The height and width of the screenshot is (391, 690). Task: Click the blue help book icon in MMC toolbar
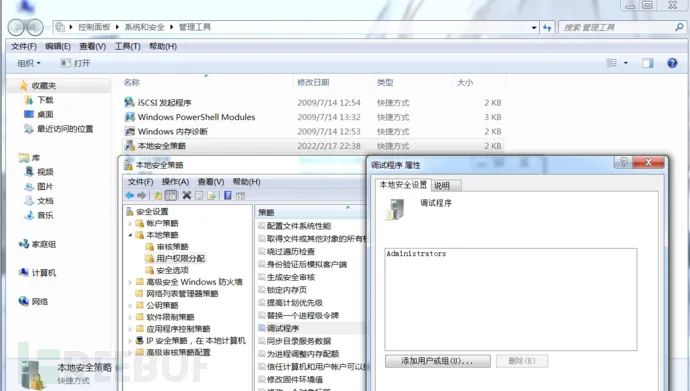click(x=228, y=195)
